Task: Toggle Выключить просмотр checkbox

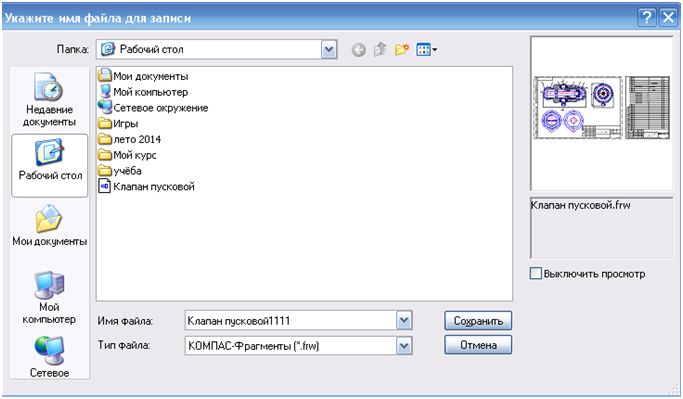Action: point(535,274)
